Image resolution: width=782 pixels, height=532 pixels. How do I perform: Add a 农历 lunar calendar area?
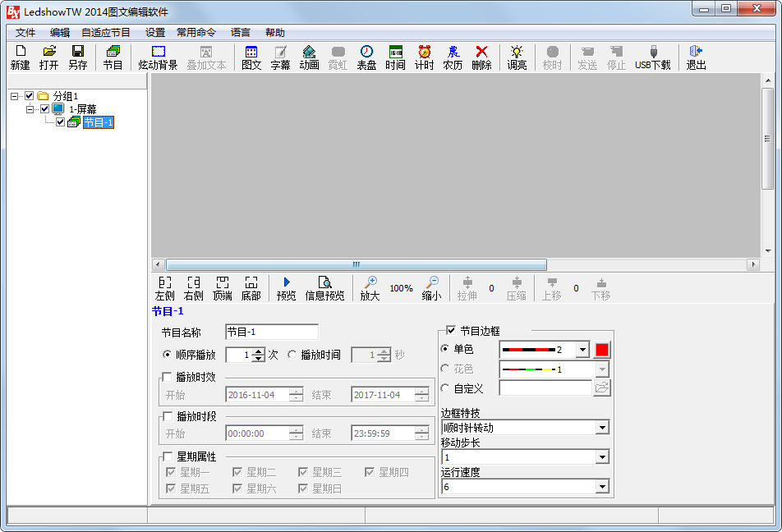point(453,57)
